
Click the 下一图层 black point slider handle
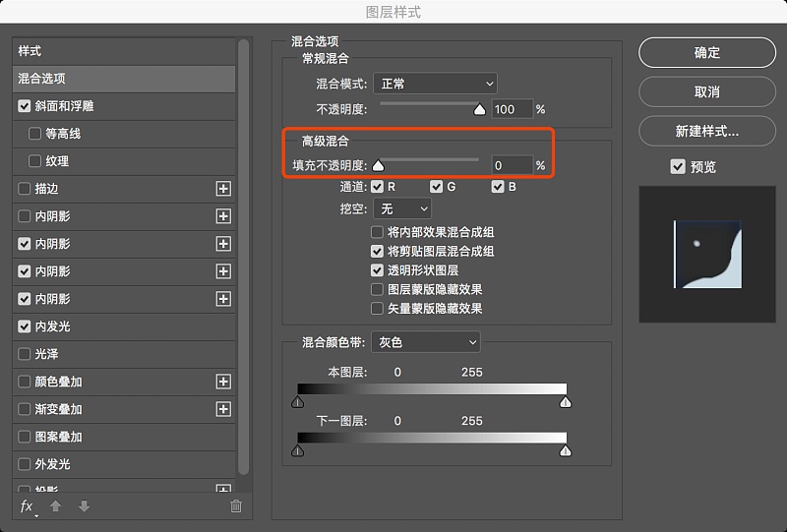pos(298,450)
